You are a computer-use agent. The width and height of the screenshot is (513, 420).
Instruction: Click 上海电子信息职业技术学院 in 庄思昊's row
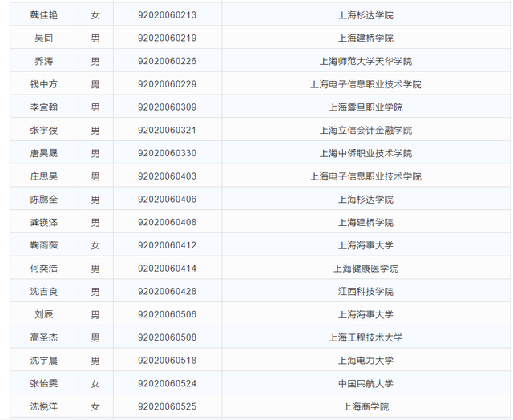[366, 176]
